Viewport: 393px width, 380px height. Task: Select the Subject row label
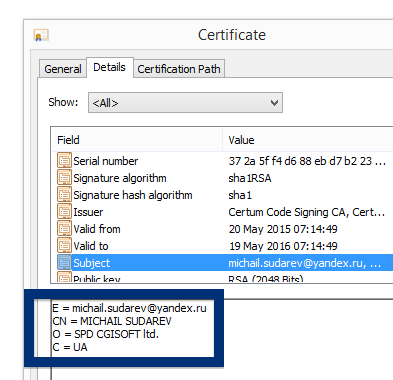[91, 263]
